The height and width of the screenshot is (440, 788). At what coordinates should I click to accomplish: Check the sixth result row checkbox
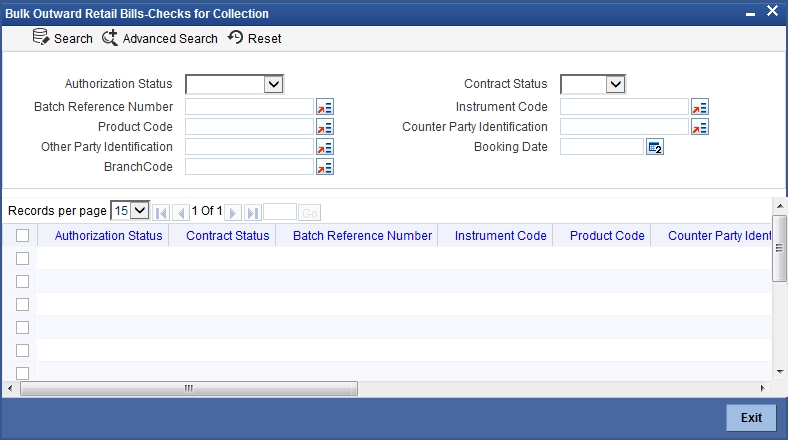click(23, 373)
